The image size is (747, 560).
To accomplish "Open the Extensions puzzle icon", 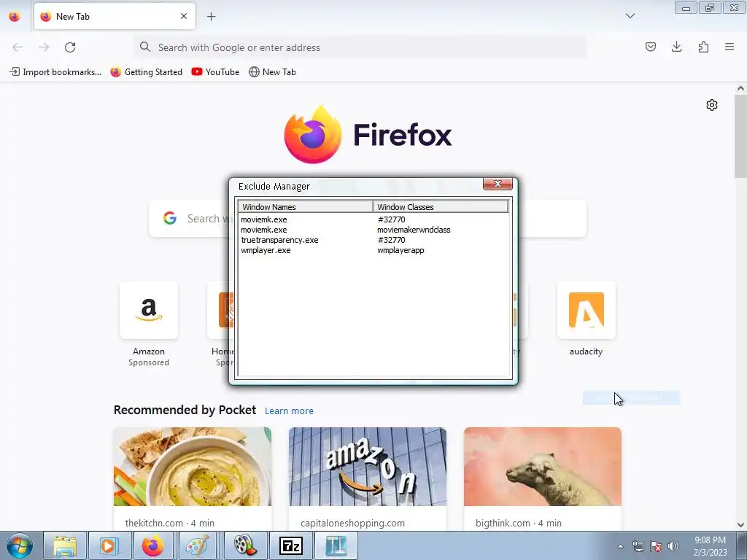I will 703,47.
